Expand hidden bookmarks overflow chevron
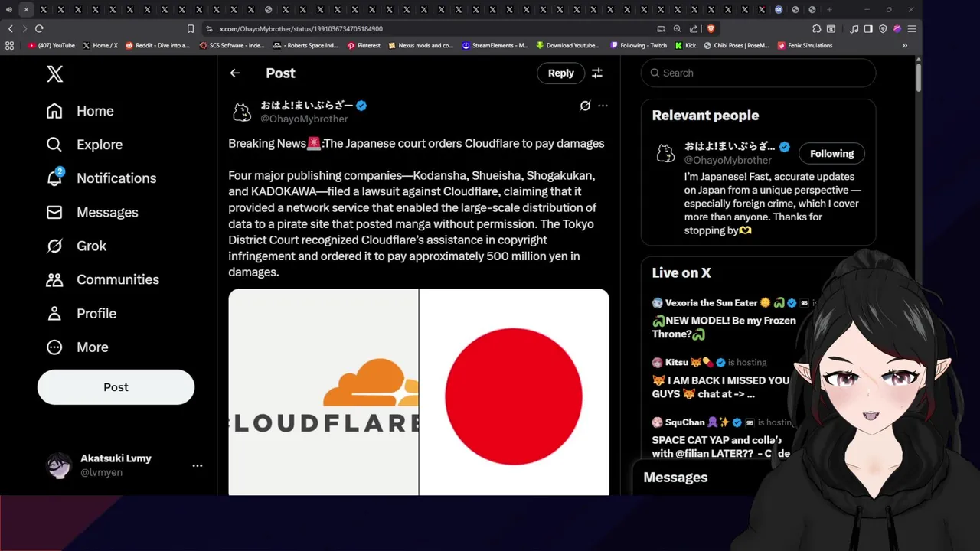The image size is (980, 551). (x=905, y=45)
